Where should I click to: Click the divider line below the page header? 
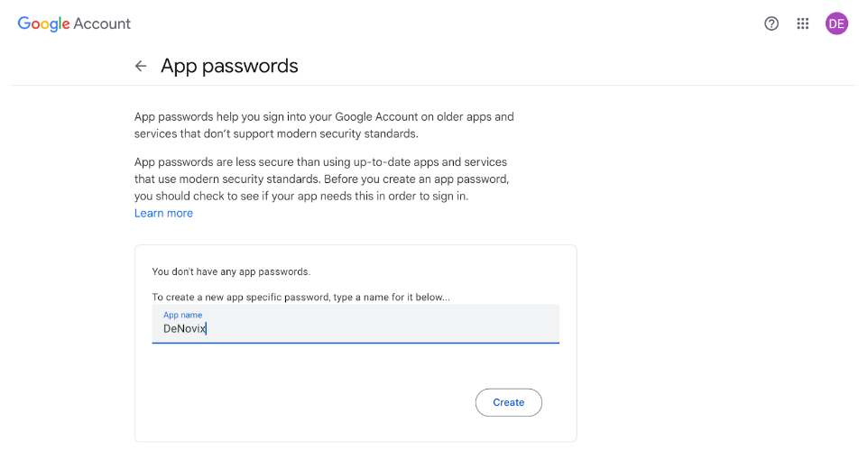point(433,86)
